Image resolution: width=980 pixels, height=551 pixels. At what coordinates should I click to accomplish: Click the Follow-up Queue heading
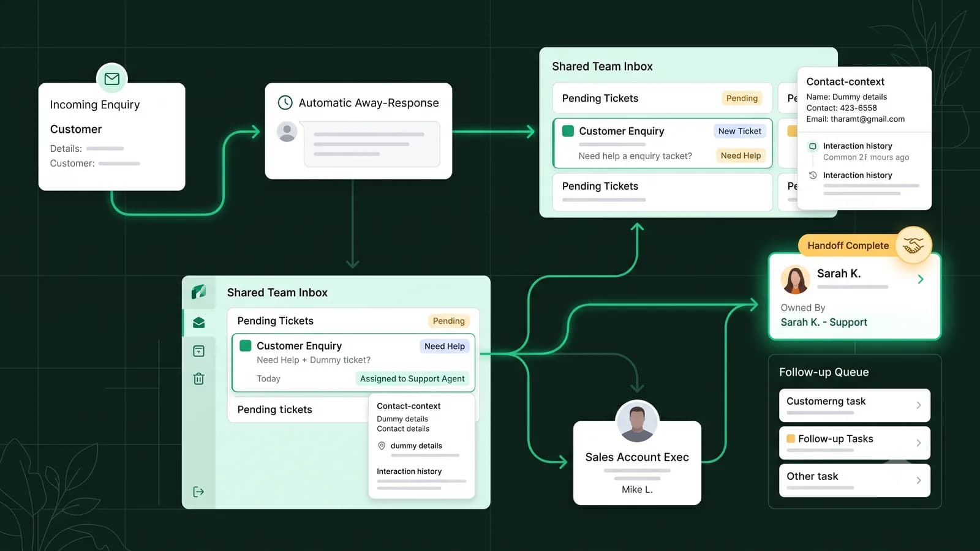point(824,372)
